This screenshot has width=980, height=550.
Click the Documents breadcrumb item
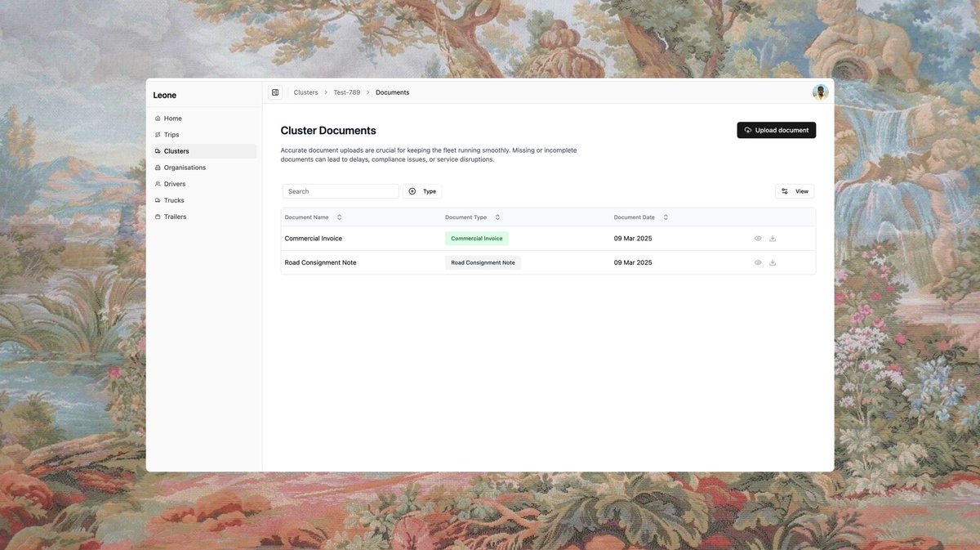coord(393,92)
